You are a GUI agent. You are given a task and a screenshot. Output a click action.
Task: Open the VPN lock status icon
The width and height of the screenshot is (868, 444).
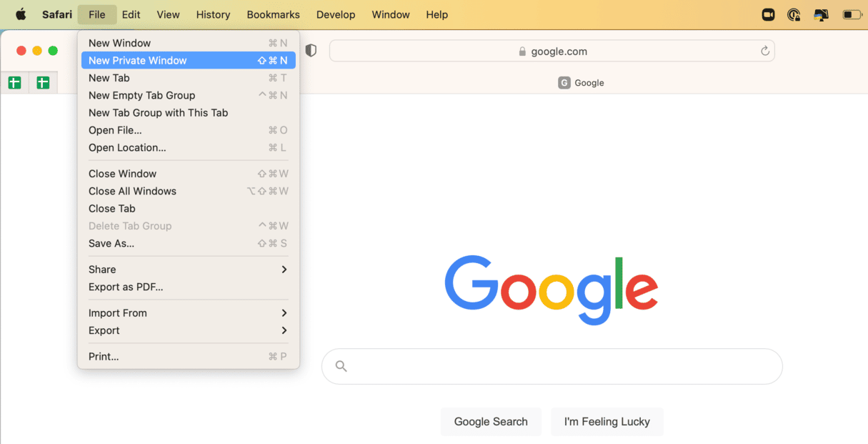coord(794,14)
